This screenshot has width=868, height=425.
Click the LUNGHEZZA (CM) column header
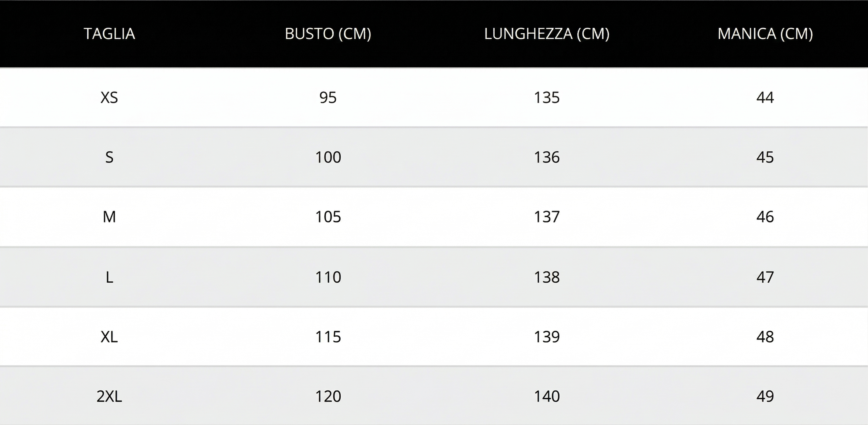pos(547,34)
